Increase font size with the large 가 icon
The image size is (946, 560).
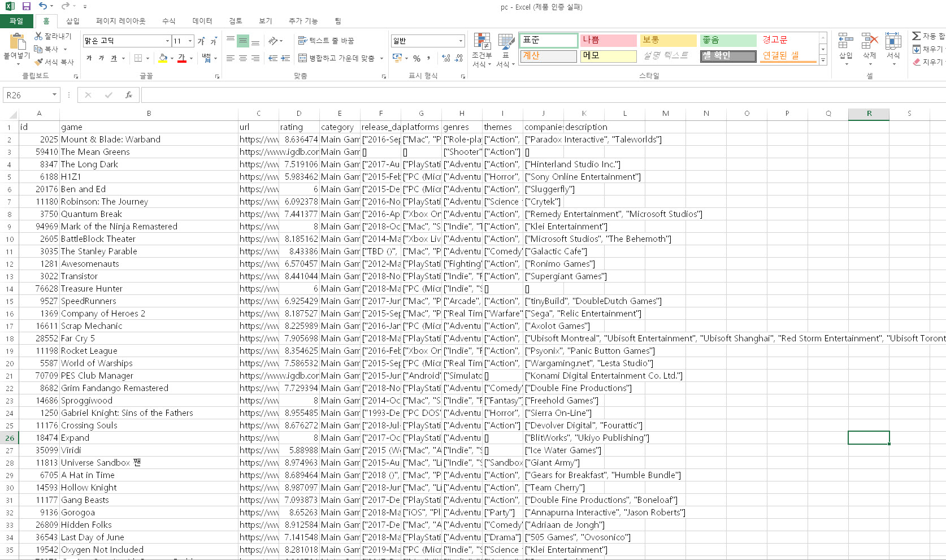201,41
